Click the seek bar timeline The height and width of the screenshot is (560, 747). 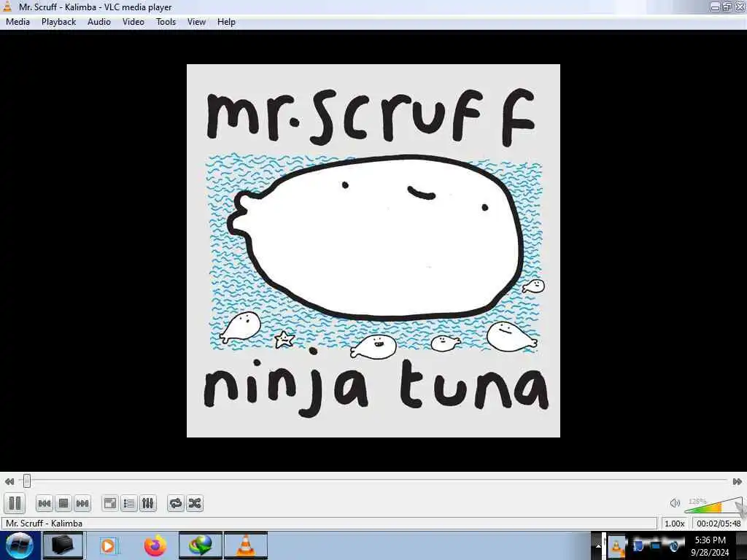(x=373, y=480)
